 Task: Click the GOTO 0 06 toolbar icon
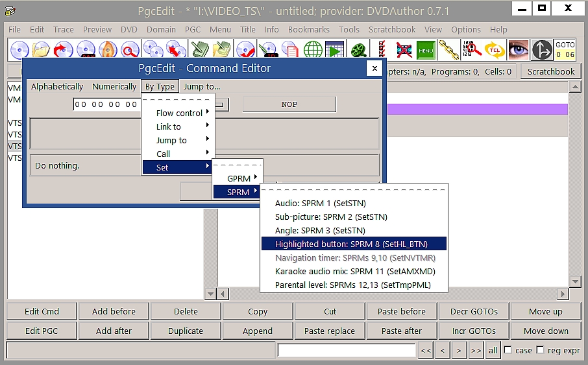[565, 50]
